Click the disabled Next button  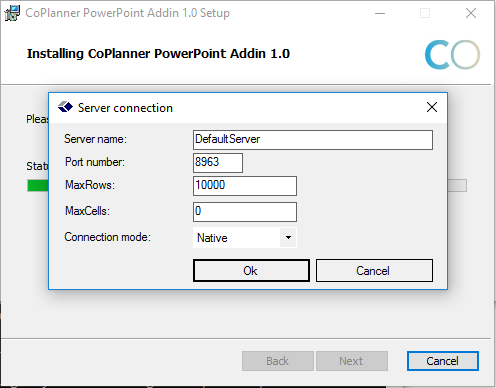[x=352, y=361]
